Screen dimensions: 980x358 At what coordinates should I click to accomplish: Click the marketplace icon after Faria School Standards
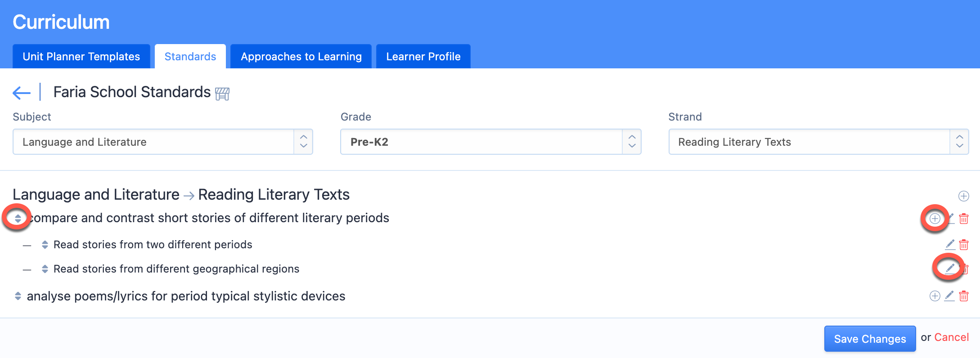222,94
